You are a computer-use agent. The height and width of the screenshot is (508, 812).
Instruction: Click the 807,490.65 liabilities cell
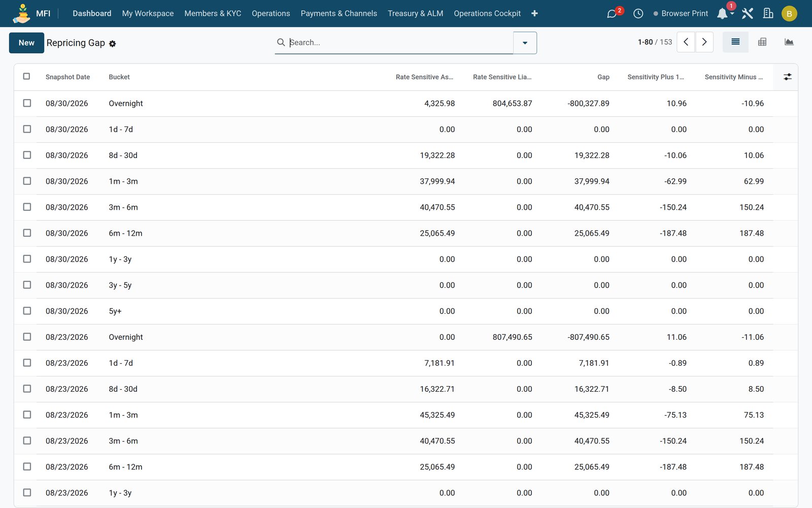tap(512, 337)
